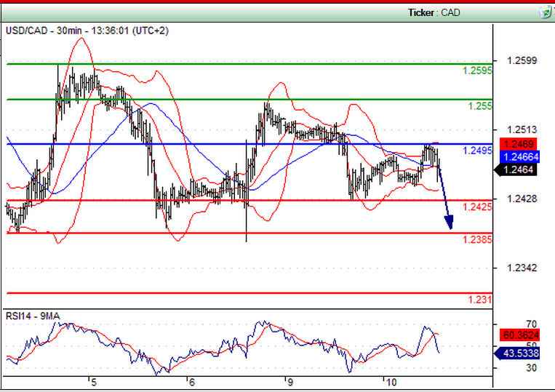Viewport: 555px width, 392px height.
Task: Click the 1.2428 price axis value
Action: click(x=522, y=199)
